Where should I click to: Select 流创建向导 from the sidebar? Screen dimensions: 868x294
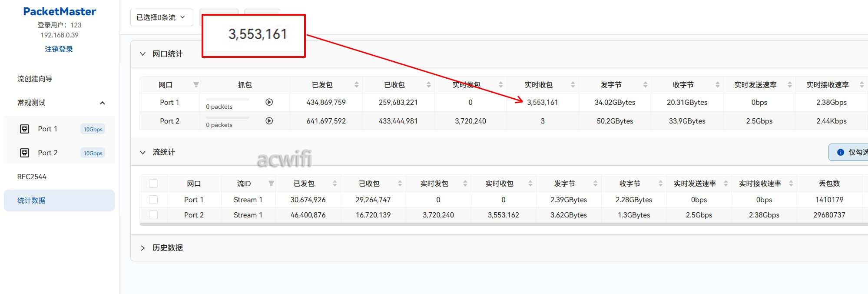pos(35,79)
